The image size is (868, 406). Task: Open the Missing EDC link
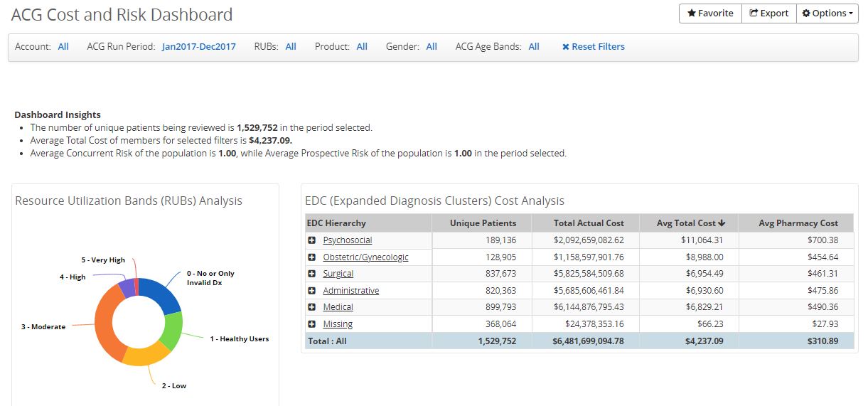point(338,324)
